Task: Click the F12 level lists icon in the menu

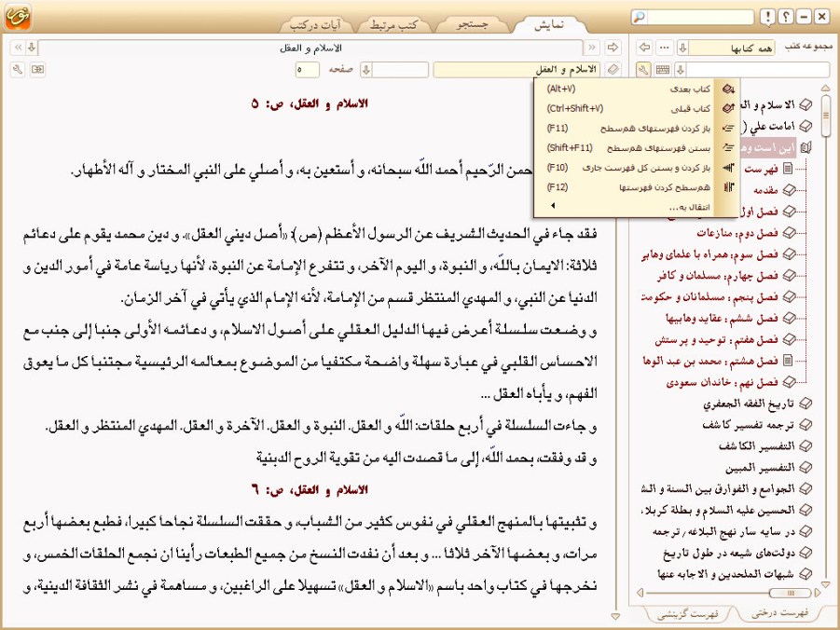Action: [x=728, y=187]
